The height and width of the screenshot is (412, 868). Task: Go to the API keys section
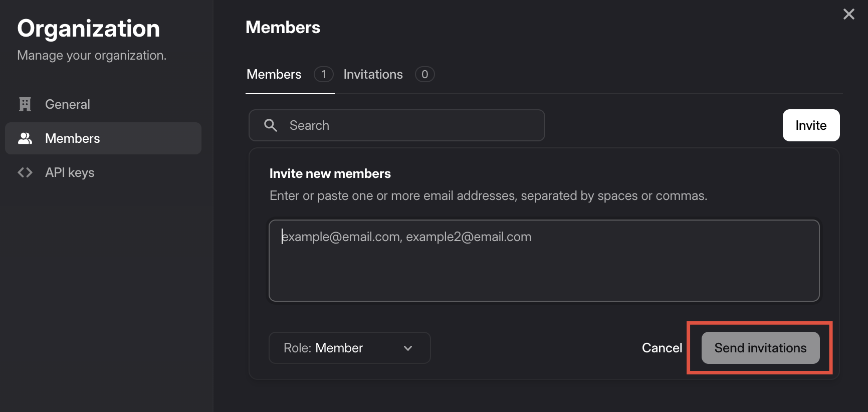tap(70, 172)
